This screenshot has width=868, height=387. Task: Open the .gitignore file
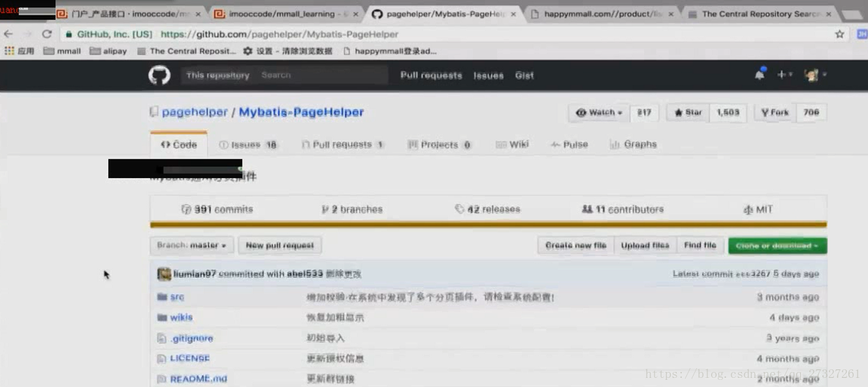coord(191,339)
